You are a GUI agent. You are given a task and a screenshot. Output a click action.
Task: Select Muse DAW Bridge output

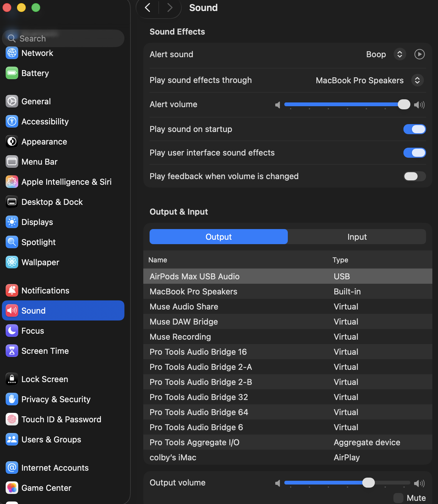click(x=288, y=321)
